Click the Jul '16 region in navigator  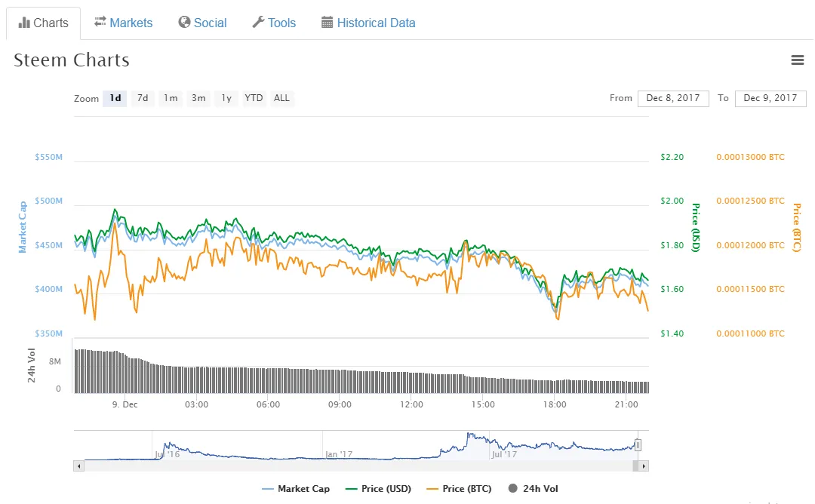click(168, 454)
